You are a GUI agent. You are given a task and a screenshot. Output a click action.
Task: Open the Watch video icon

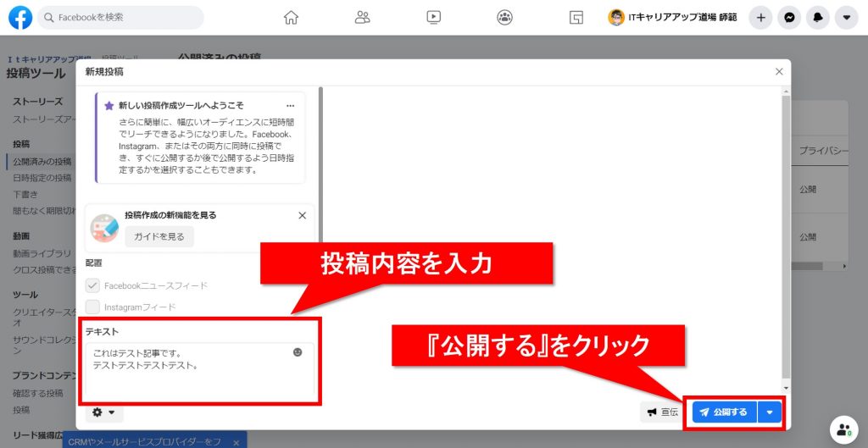[434, 18]
